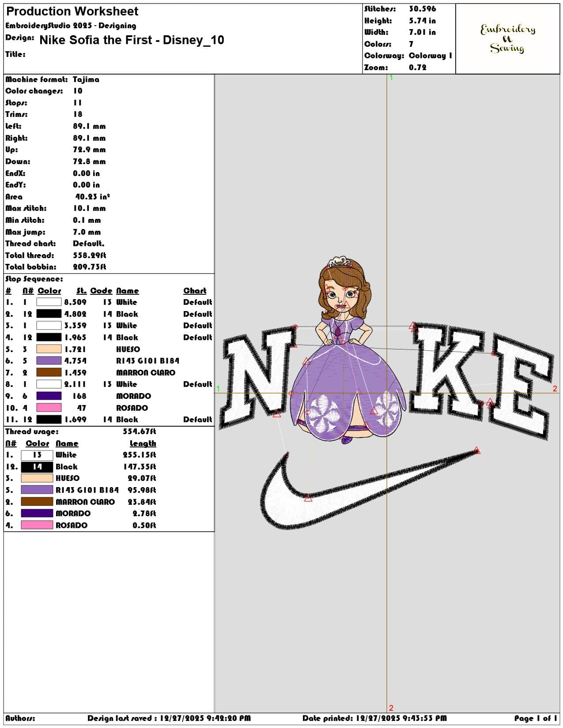
Task: Click the Min stitch value 0.1 mm
Action: pos(87,220)
